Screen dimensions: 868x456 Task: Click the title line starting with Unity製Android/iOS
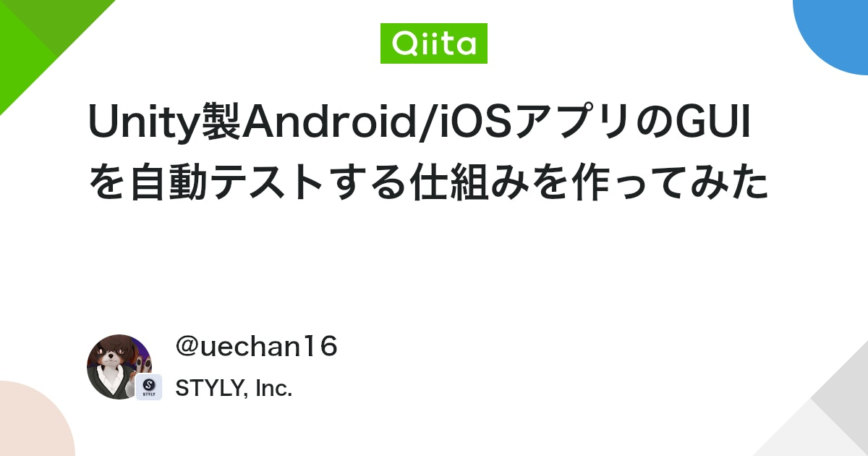[420, 124]
